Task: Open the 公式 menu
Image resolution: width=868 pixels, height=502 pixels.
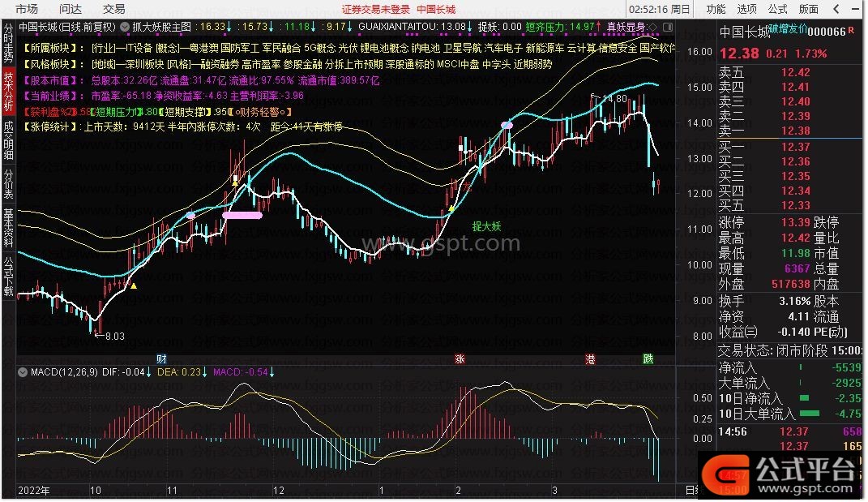Action: pos(778,9)
